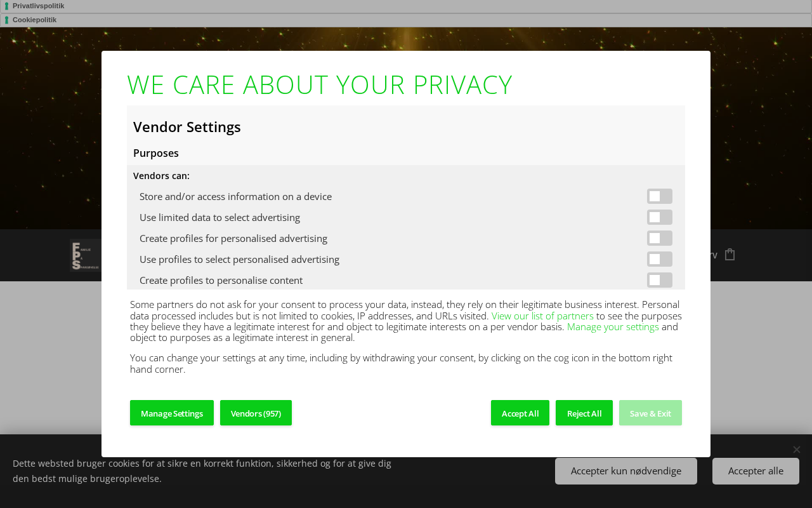
Task: Dismiss the cookie bar with the X icon
Action: coord(796,450)
